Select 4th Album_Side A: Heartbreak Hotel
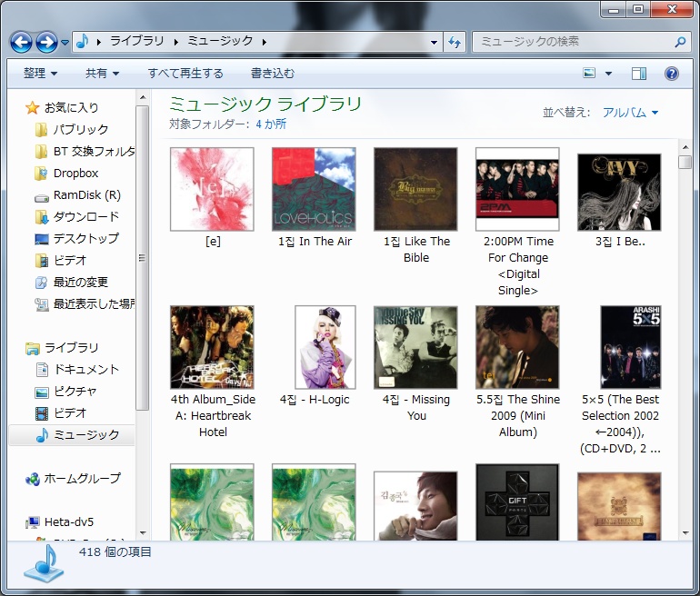This screenshot has height=596, width=700. pos(212,347)
